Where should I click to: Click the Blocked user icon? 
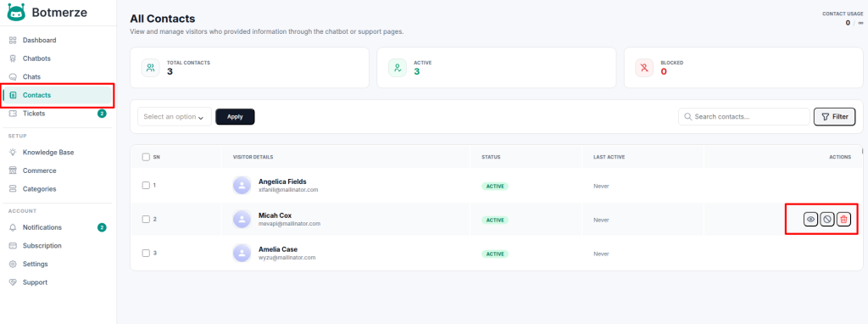(644, 68)
